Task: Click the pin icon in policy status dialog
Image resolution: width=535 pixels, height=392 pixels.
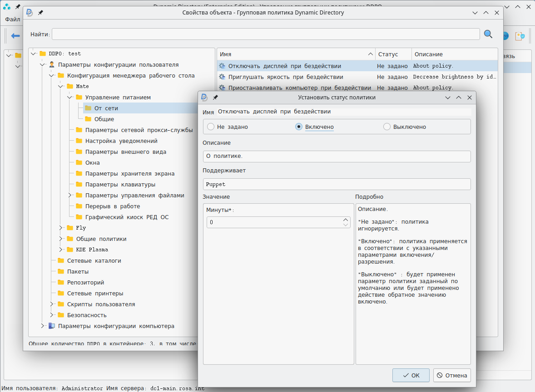Action: tap(215, 98)
